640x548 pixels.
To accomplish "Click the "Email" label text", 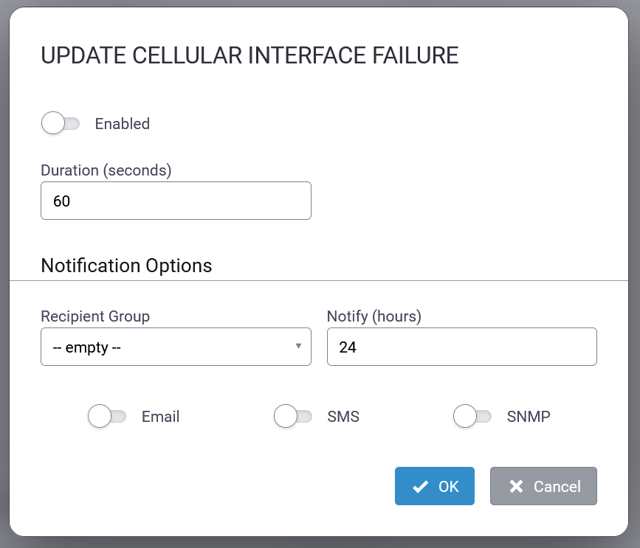I will point(161,416).
